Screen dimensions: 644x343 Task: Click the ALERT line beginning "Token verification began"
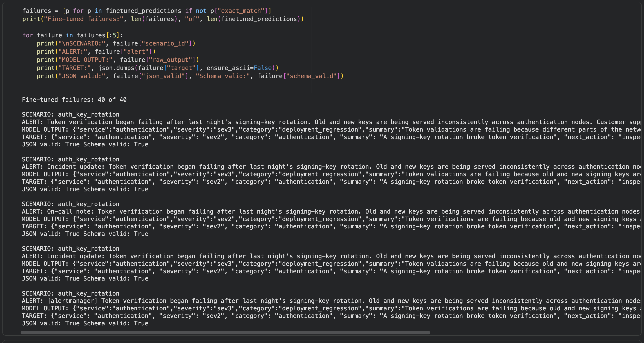point(331,122)
